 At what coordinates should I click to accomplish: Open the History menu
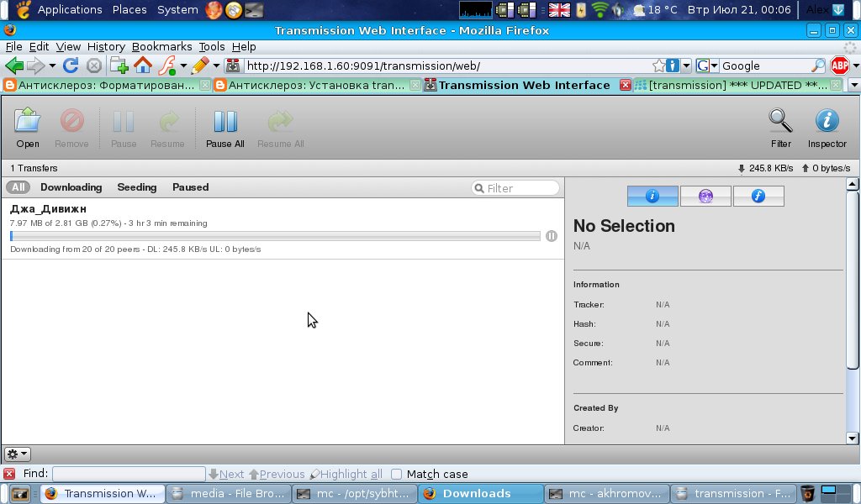[x=106, y=46]
